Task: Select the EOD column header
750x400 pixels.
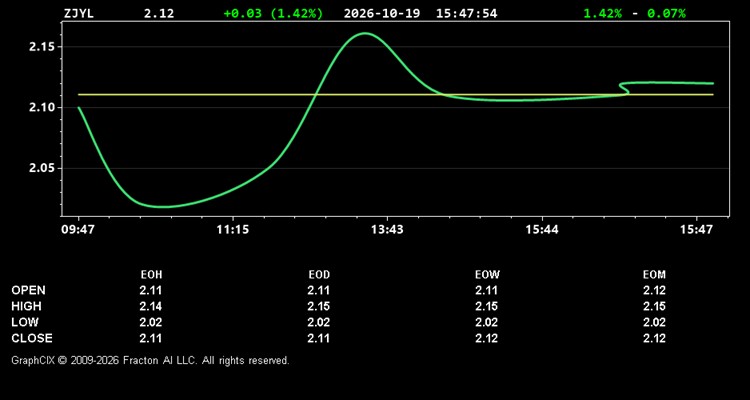Action: 319,275
